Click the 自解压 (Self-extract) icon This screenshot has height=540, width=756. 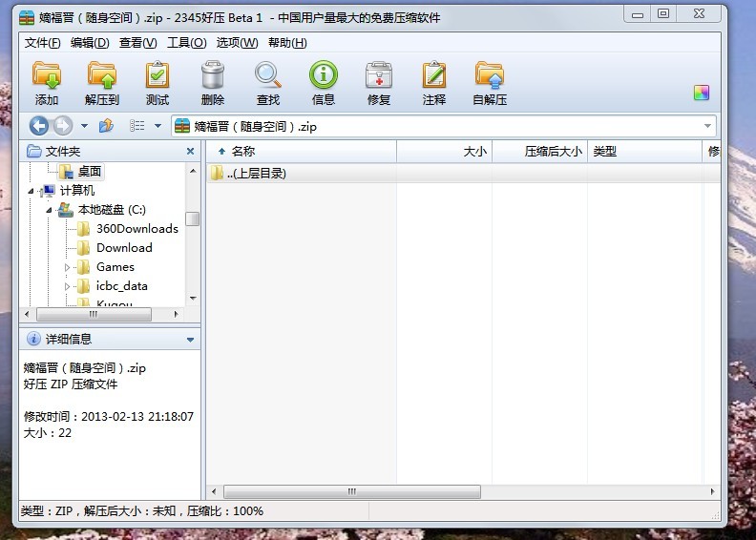[490, 83]
